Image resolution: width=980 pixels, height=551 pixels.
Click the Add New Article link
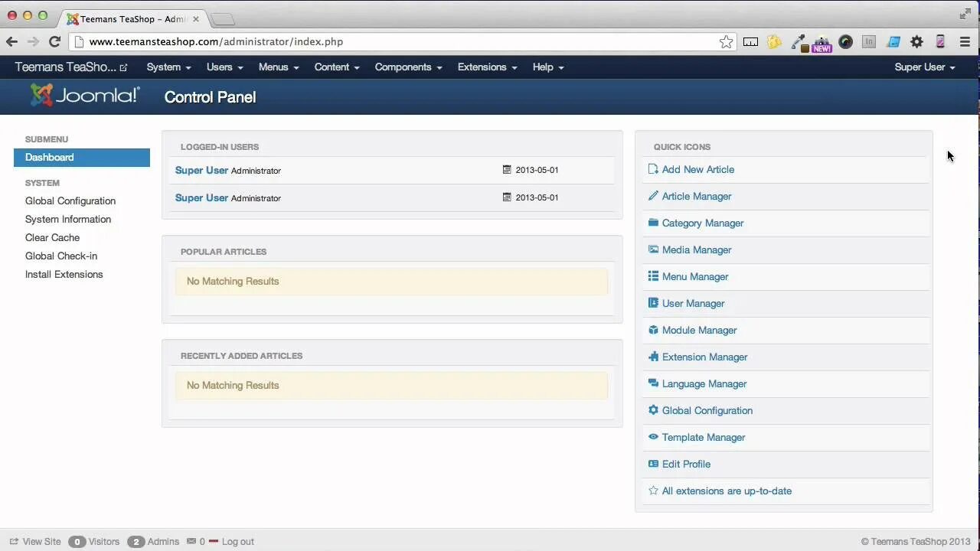point(698,169)
